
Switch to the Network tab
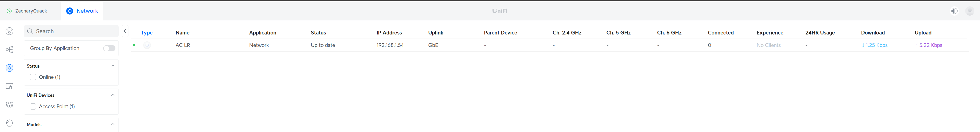[82, 11]
